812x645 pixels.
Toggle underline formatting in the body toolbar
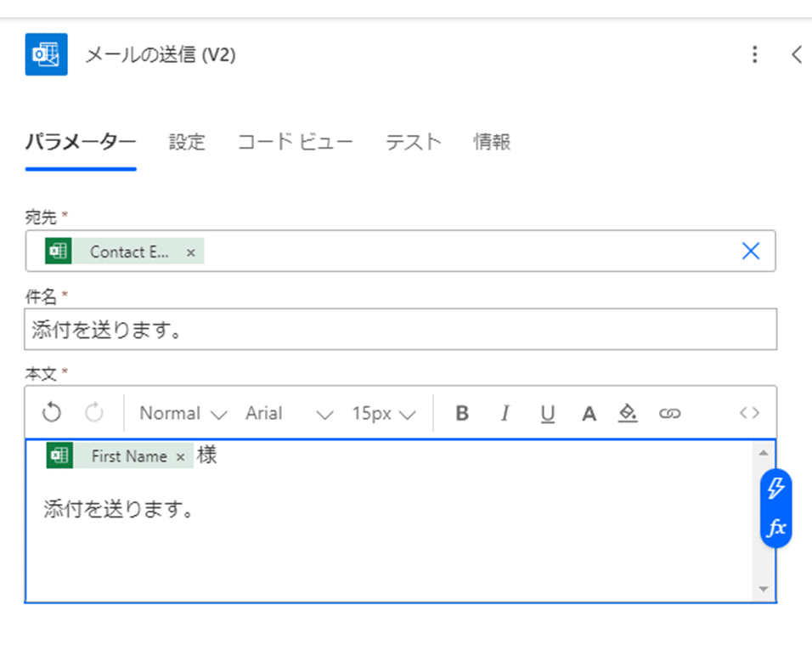coord(547,413)
